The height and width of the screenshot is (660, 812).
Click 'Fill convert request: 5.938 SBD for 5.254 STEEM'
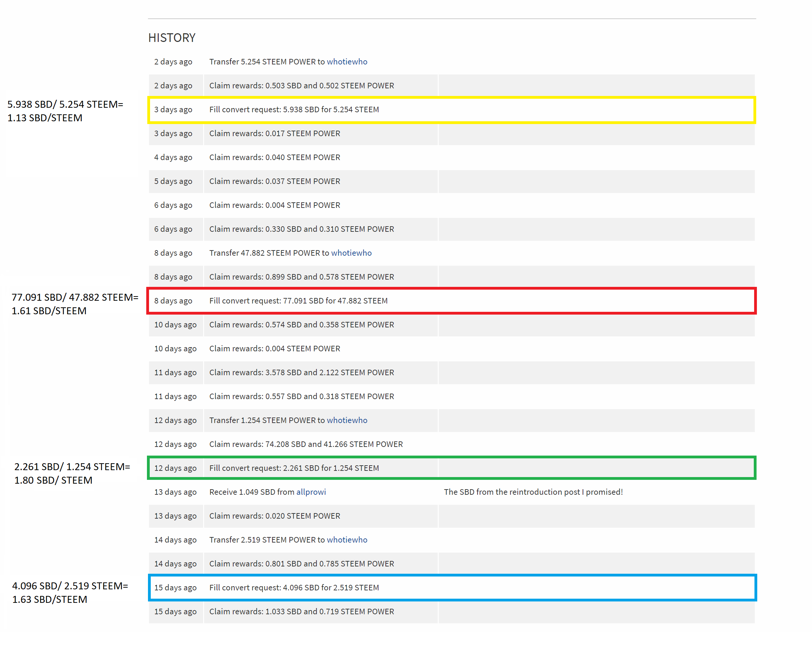click(294, 109)
